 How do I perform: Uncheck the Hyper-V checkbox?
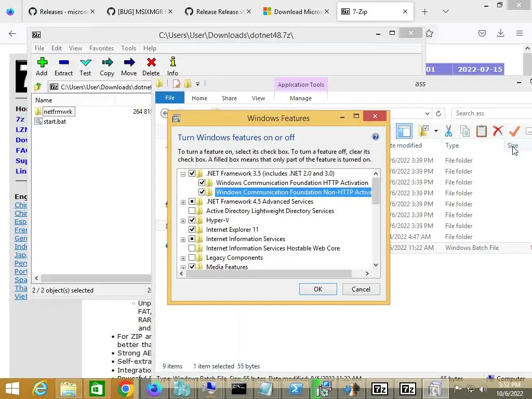(x=192, y=220)
